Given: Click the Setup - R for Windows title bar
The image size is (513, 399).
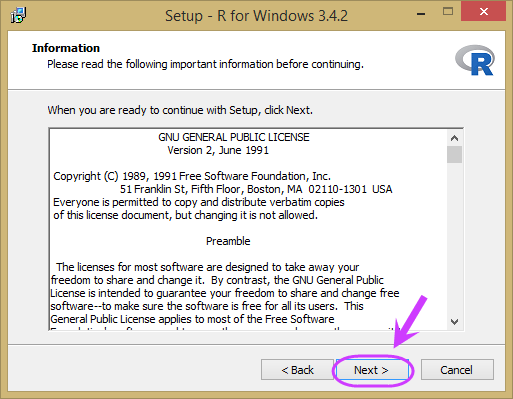Looking at the screenshot, I should (256, 16).
